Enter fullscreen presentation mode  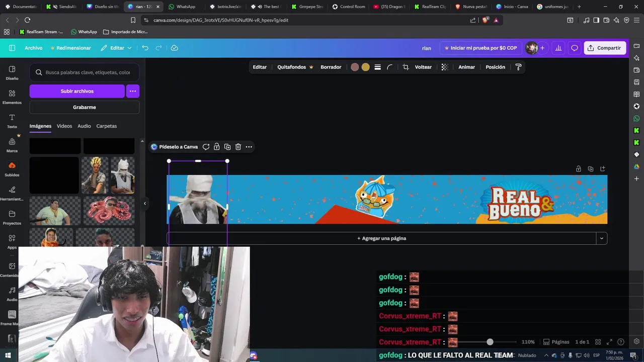[609, 342]
